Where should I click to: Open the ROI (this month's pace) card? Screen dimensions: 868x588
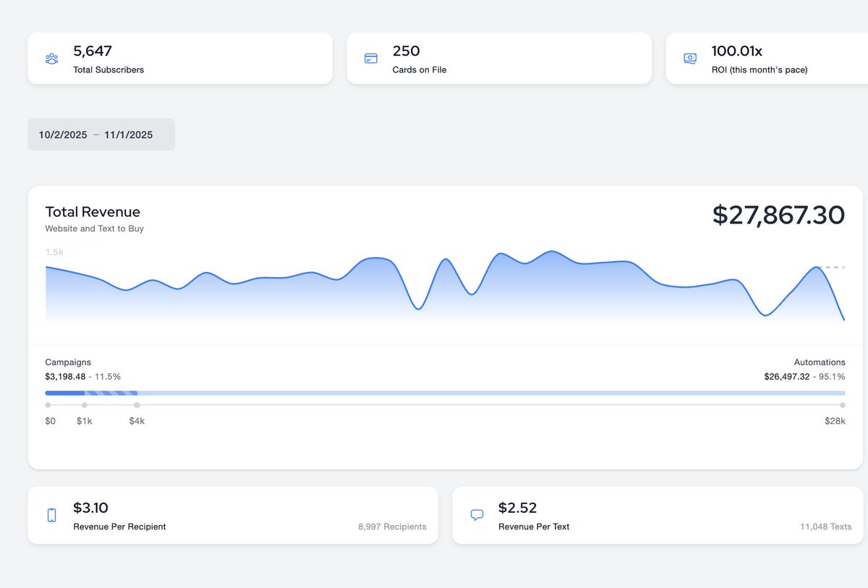pyautogui.click(x=767, y=58)
